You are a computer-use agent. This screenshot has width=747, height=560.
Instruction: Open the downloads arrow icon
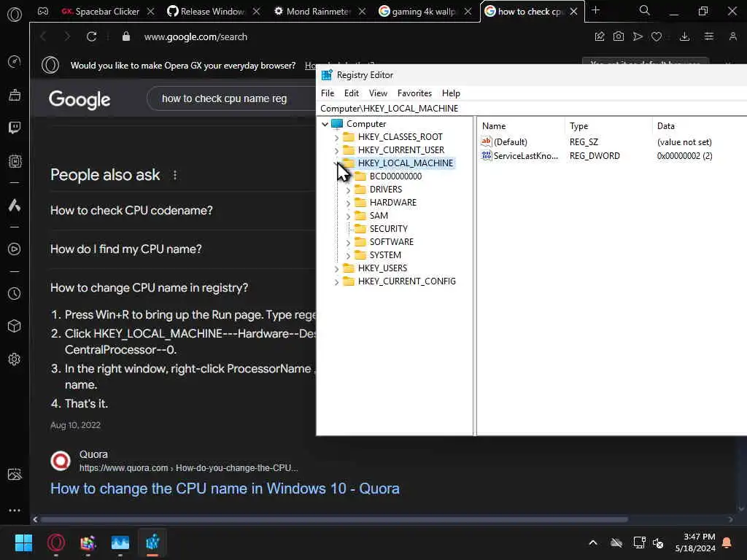684,36
